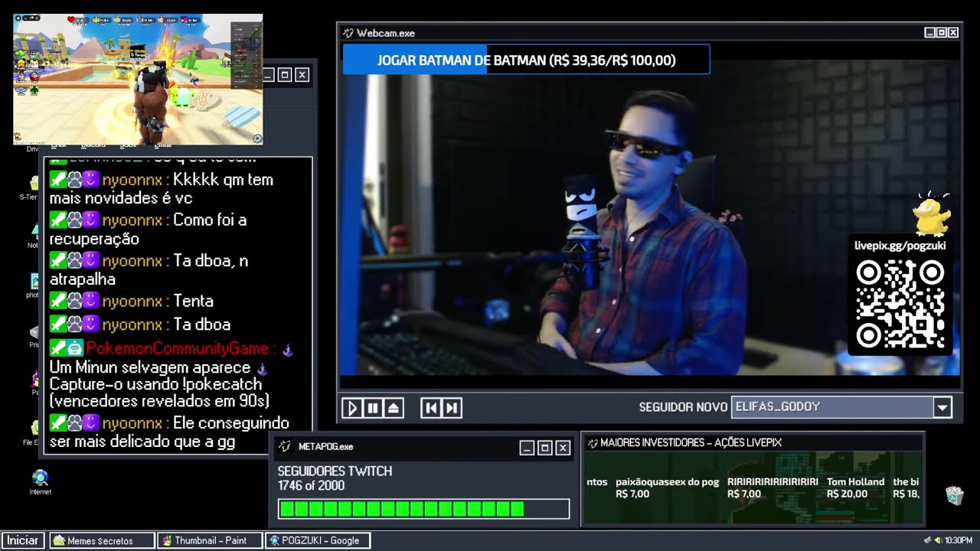
Task: Click the Seguidores Twitch green progress bar
Action: 423,509
